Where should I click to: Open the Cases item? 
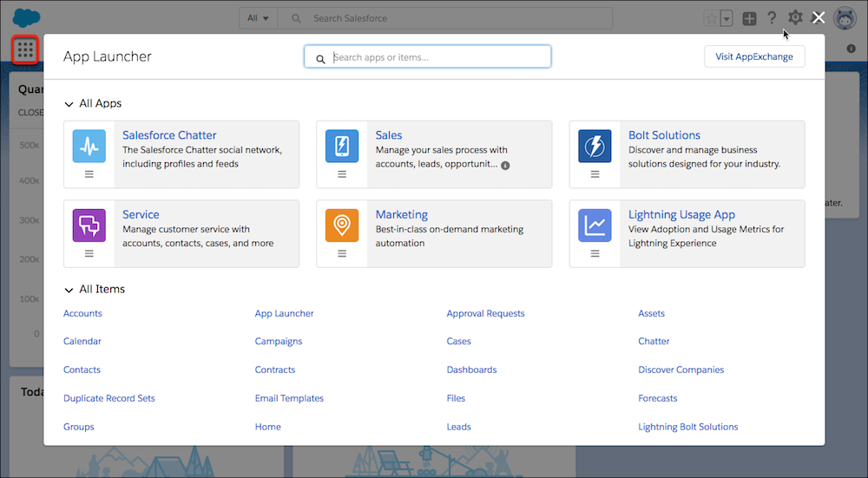click(458, 341)
